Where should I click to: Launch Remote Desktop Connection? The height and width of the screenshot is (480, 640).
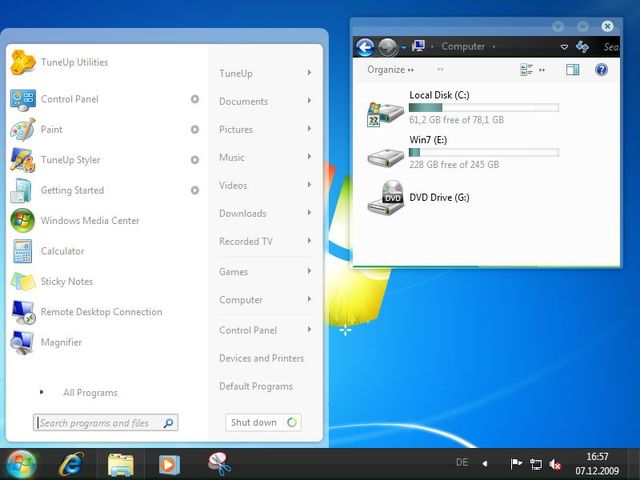click(86, 312)
